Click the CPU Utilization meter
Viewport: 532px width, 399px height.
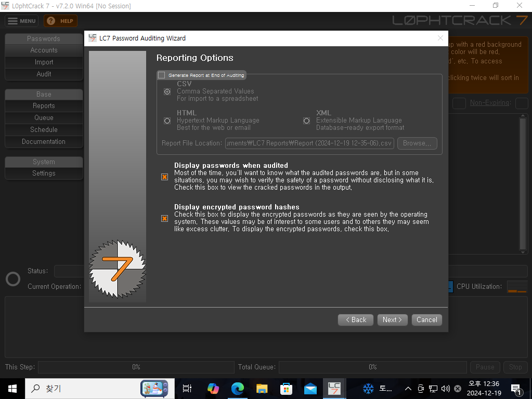pos(517,286)
